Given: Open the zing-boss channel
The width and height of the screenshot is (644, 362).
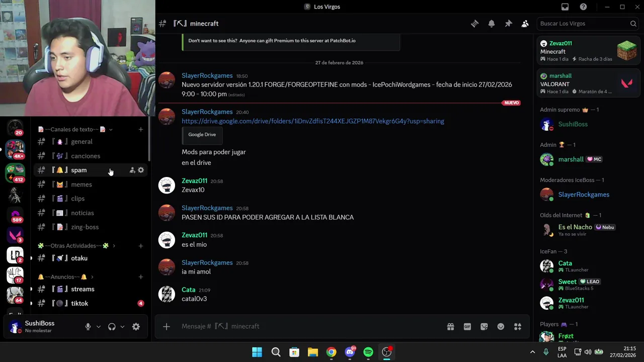Looking at the screenshot, I should (91, 227).
